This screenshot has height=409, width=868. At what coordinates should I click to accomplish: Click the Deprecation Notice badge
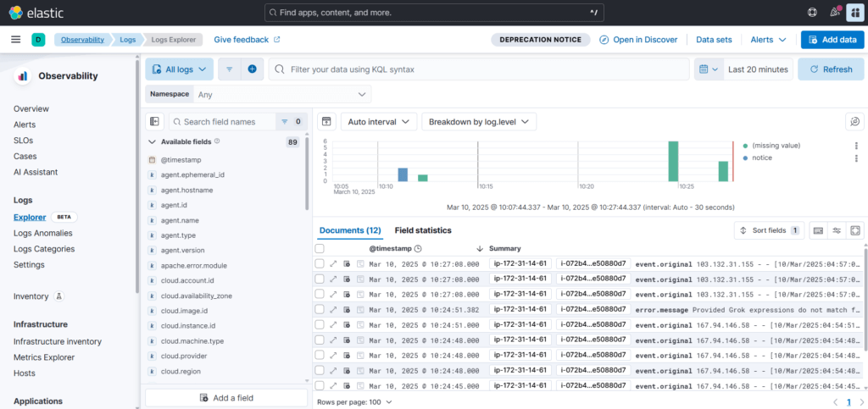pos(540,40)
